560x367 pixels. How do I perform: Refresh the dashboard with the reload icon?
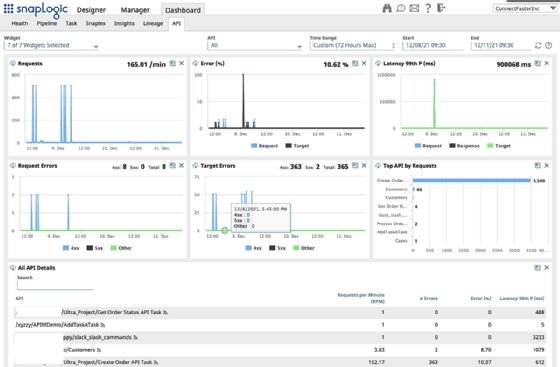[x=538, y=45]
